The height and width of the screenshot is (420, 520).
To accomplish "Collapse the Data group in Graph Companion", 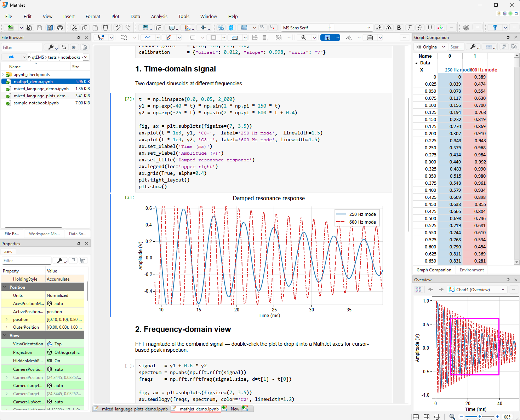I will [416, 63].
